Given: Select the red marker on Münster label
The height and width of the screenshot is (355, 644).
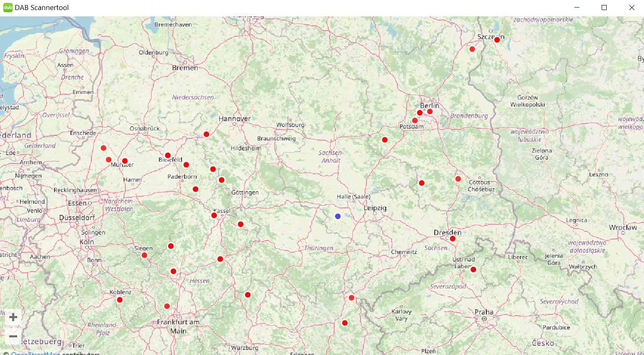Looking at the screenshot, I should pyautogui.click(x=125, y=161).
